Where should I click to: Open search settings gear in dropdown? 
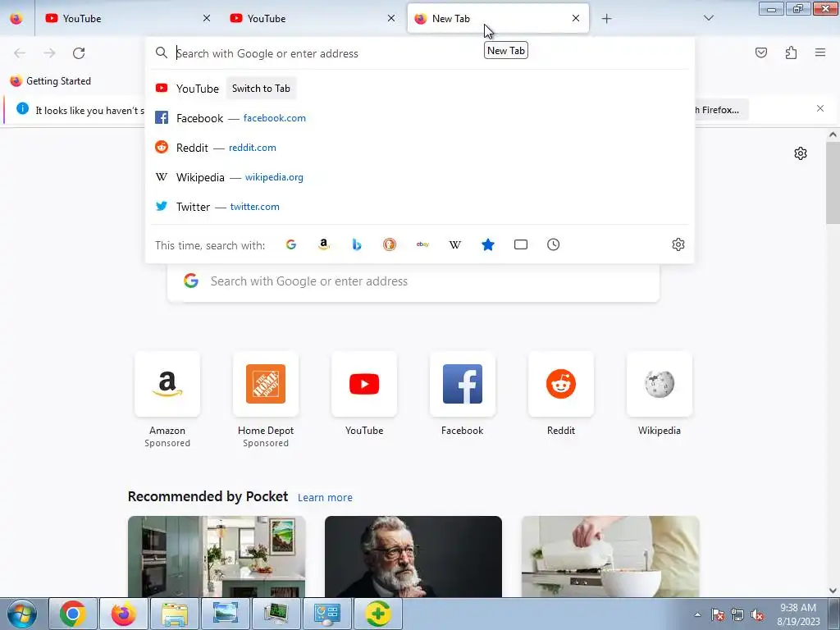point(678,244)
